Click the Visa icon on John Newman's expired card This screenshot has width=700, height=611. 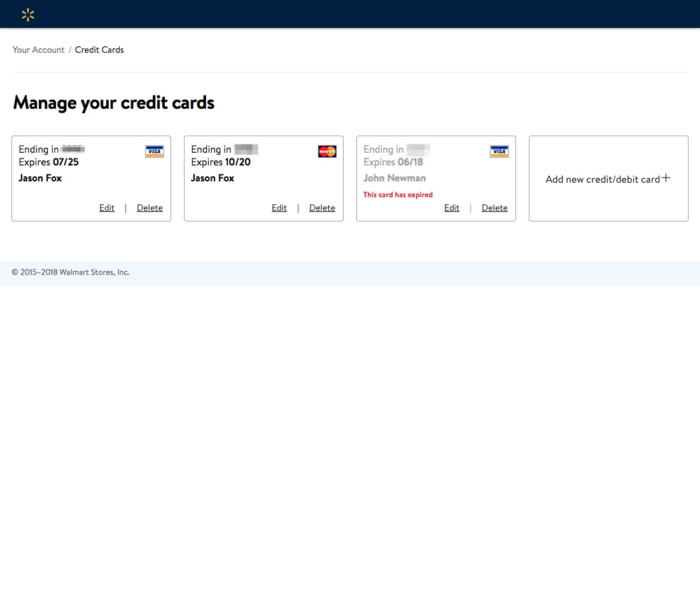tap(499, 151)
